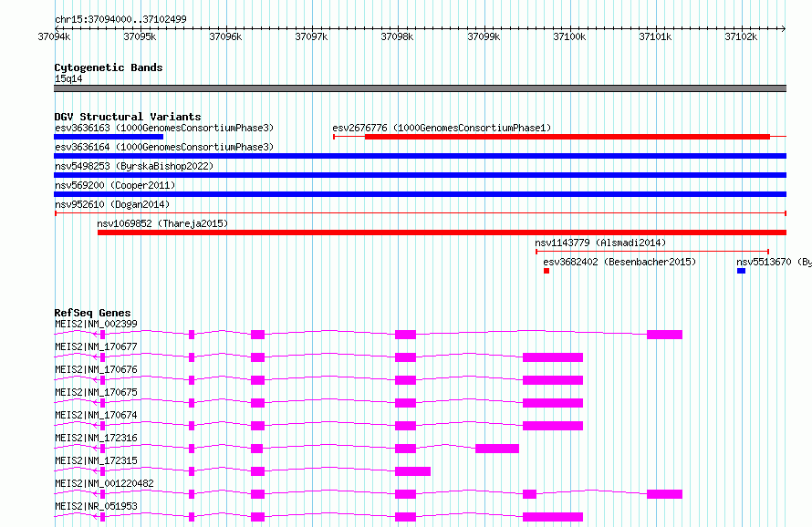The image size is (812, 527).
Task: Open the MEIS2|NM_001220482 transcript label
Action: (x=104, y=483)
